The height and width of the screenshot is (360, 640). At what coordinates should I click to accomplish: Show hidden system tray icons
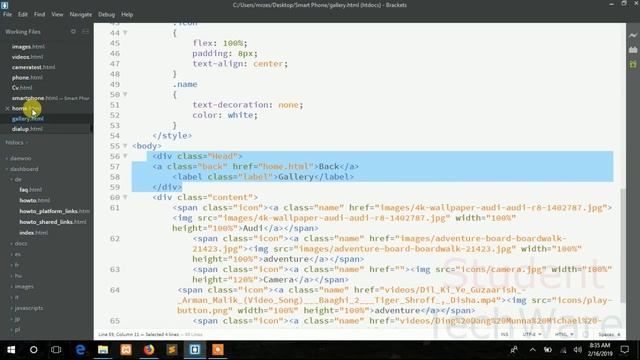(533, 350)
